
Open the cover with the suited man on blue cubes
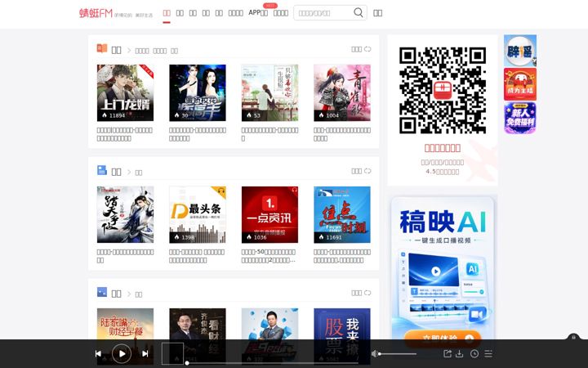tap(270, 324)
